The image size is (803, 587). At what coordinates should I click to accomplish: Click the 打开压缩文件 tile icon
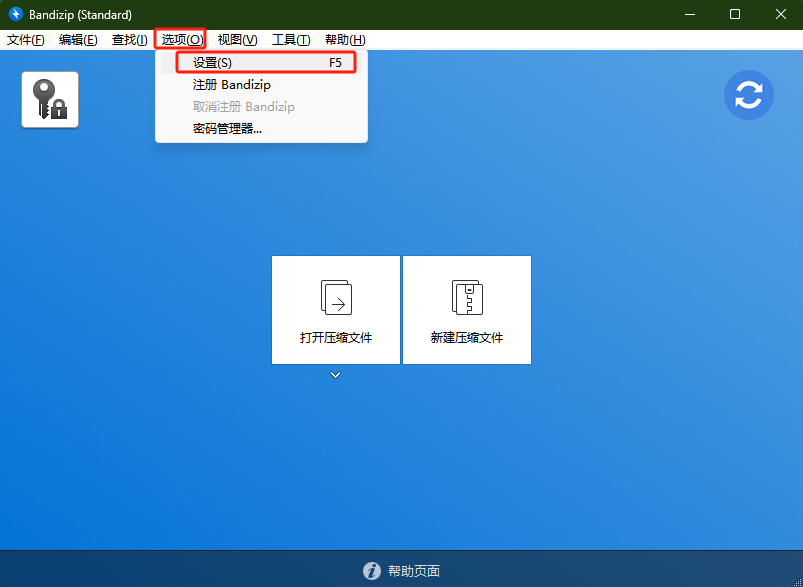tap(336, 298)
